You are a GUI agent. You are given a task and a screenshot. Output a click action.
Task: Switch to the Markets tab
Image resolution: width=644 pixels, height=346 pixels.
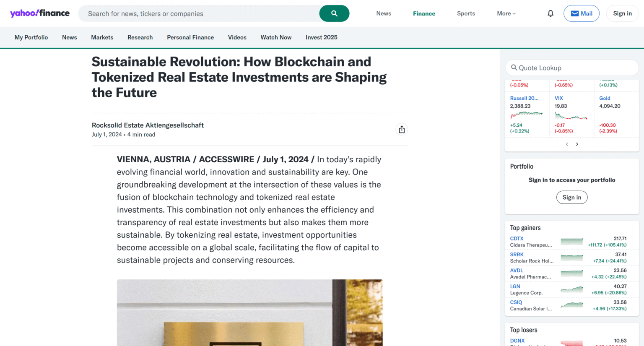coord(102,37)
